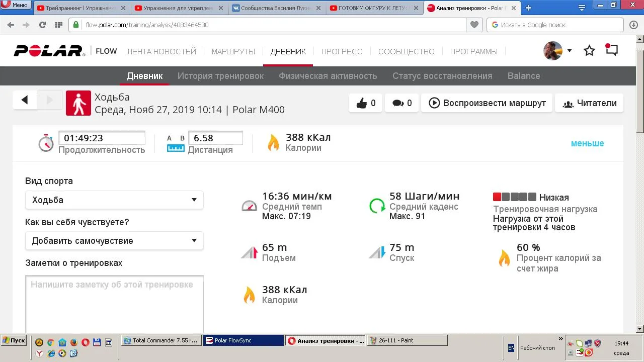The height and width of the screenshot is (362, 644).
Task: Click the меньше link to collapse details
Action: point(587,143)
